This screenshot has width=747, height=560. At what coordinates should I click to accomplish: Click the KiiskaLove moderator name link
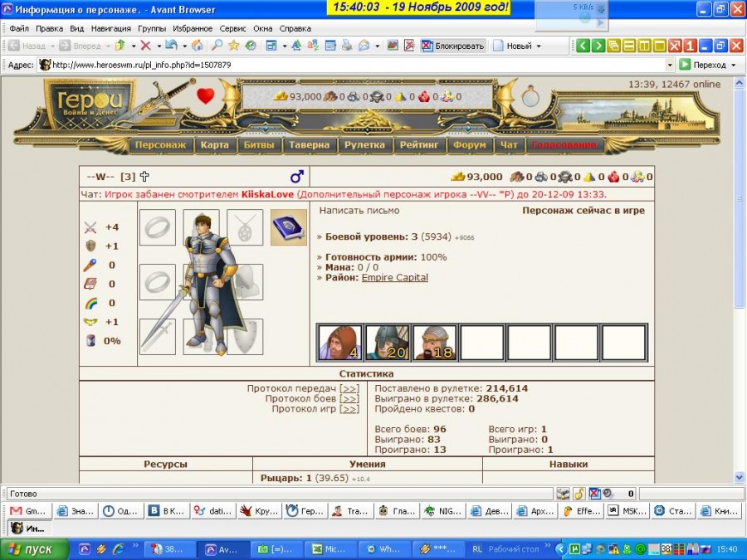click(268, 194)
